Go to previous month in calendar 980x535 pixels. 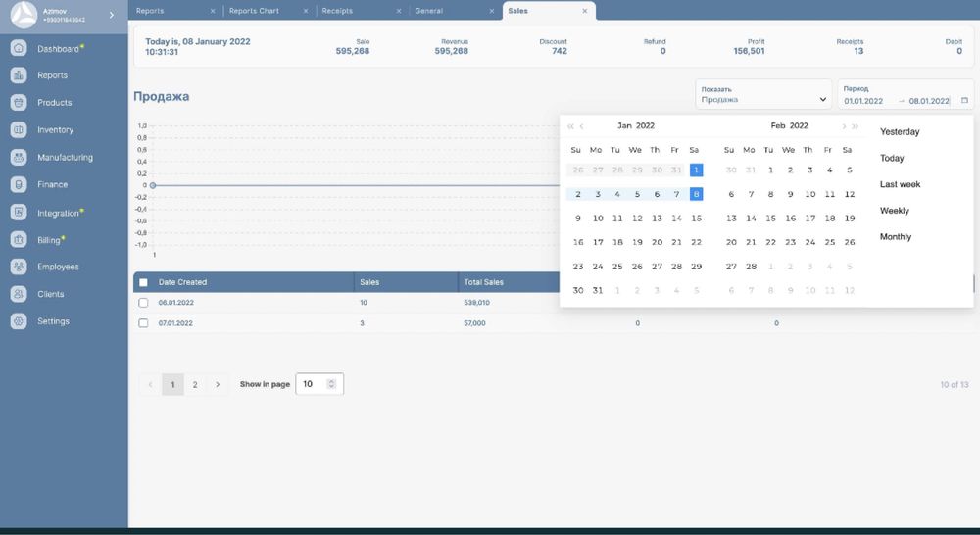[582, 126]
